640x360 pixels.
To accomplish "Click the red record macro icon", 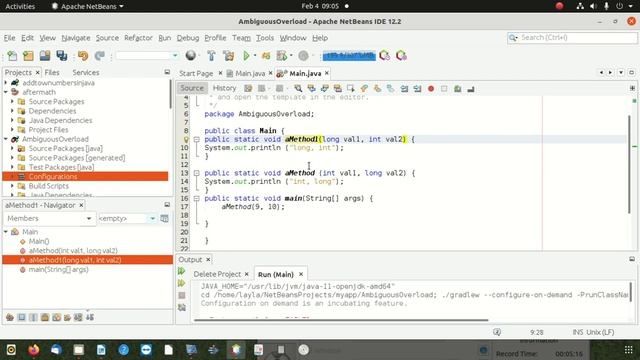I will (x=431, y=89).
